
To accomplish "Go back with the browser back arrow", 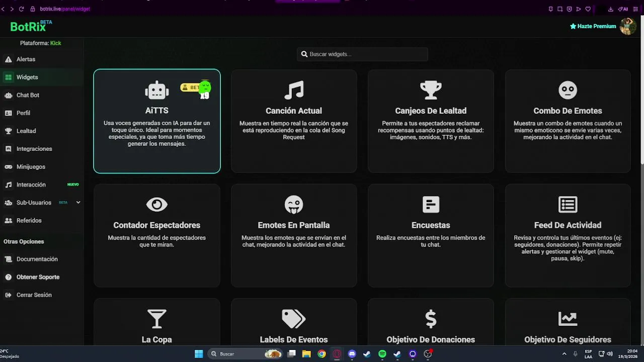I will coord(3,9).
